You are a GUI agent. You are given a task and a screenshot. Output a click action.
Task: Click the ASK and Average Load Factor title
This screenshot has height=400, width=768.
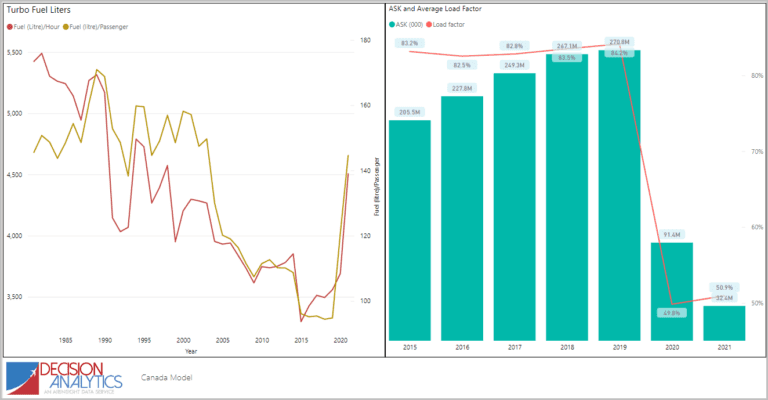pos(435,8)
